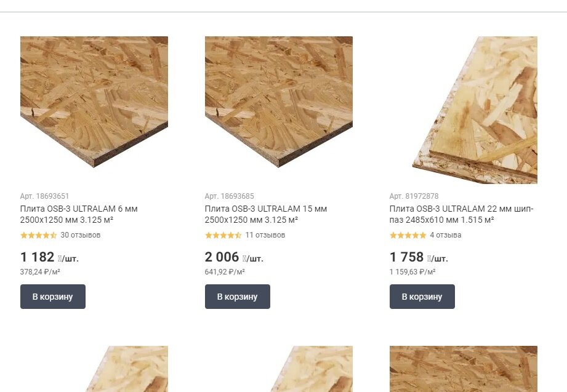567x392 pixels.
Task: Click the 15 мм OSB board product image
Action: click(279, 102)
